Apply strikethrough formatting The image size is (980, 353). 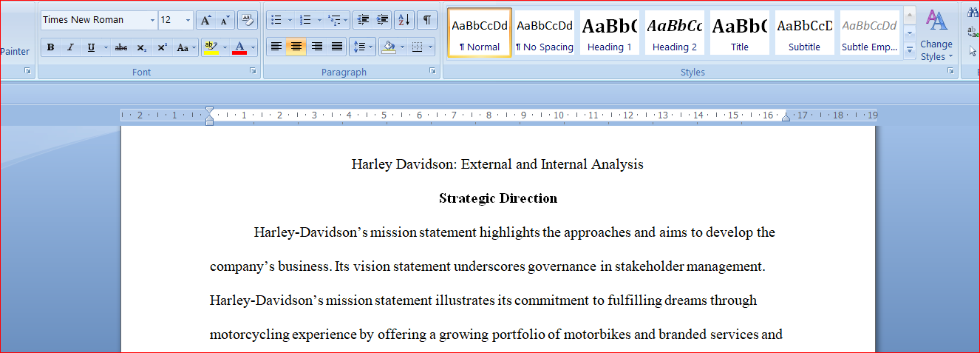tap(121, 47)
